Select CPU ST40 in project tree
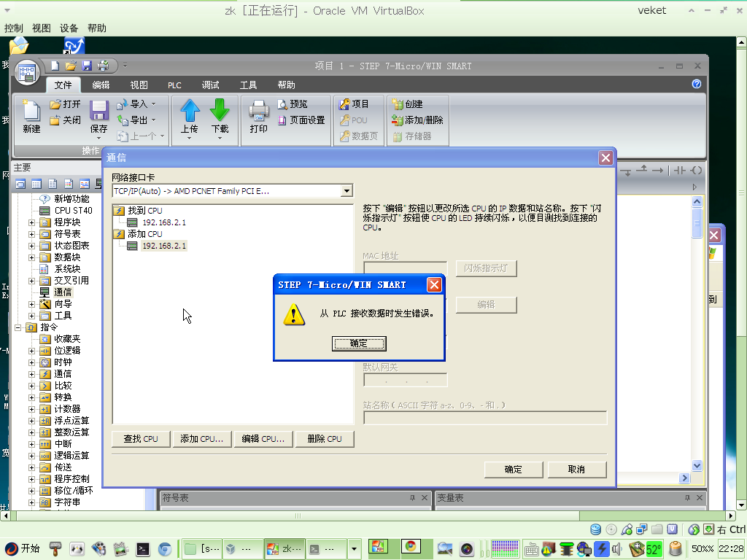The image size is (747, 560). point(74,211)
